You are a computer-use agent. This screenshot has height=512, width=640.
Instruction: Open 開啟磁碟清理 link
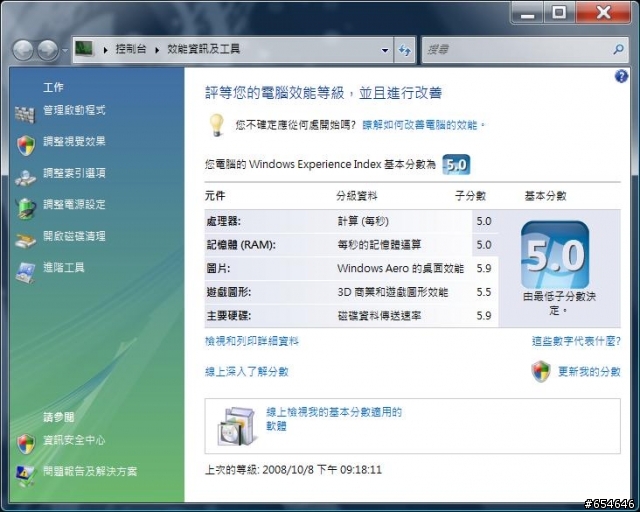click(x=74, y=236)
